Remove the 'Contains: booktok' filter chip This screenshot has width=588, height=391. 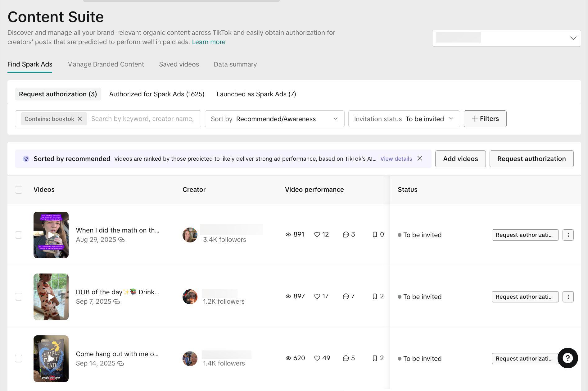click(80, 119)
